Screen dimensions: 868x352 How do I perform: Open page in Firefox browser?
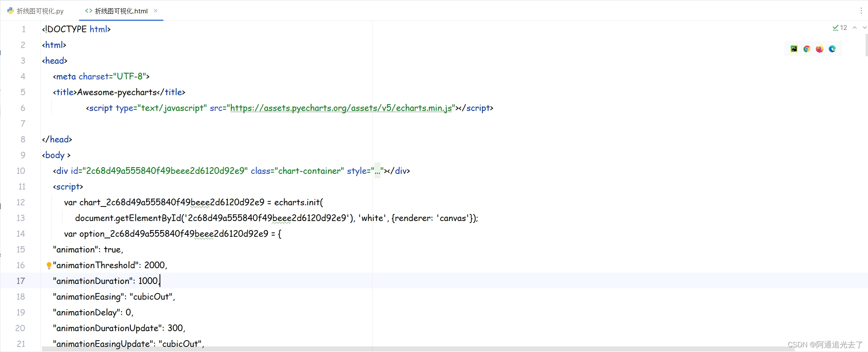click(x=819, y=49)
